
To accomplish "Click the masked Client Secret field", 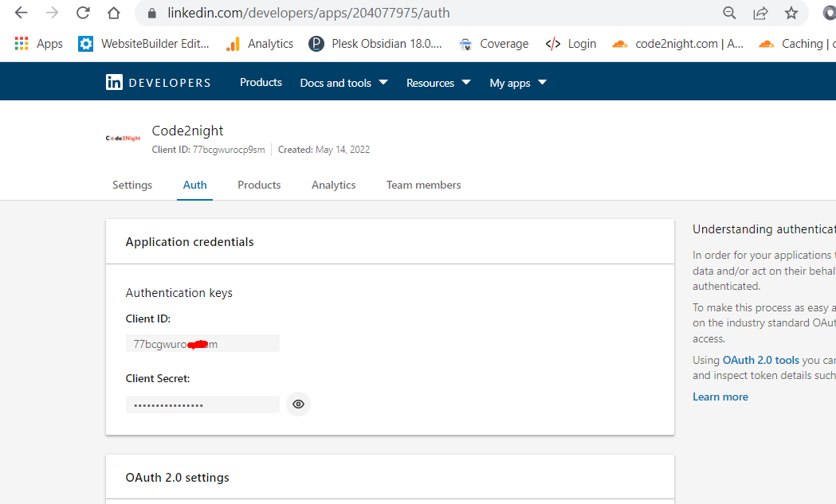I will coord(202,404).
